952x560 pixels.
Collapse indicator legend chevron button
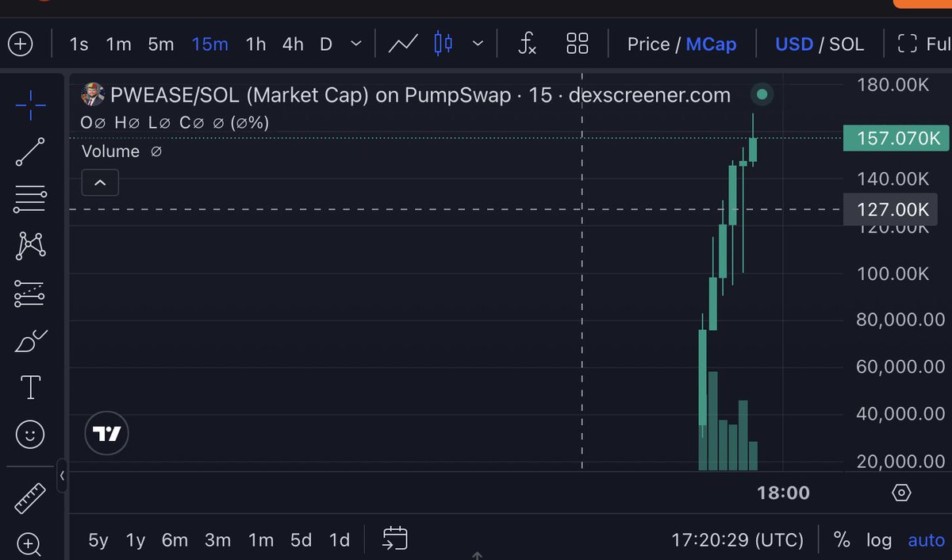[x=100, y=182]
